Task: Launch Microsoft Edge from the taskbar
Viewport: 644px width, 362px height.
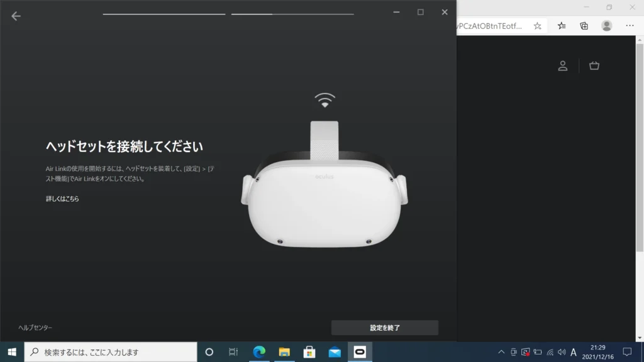Action: pos(259,352)
